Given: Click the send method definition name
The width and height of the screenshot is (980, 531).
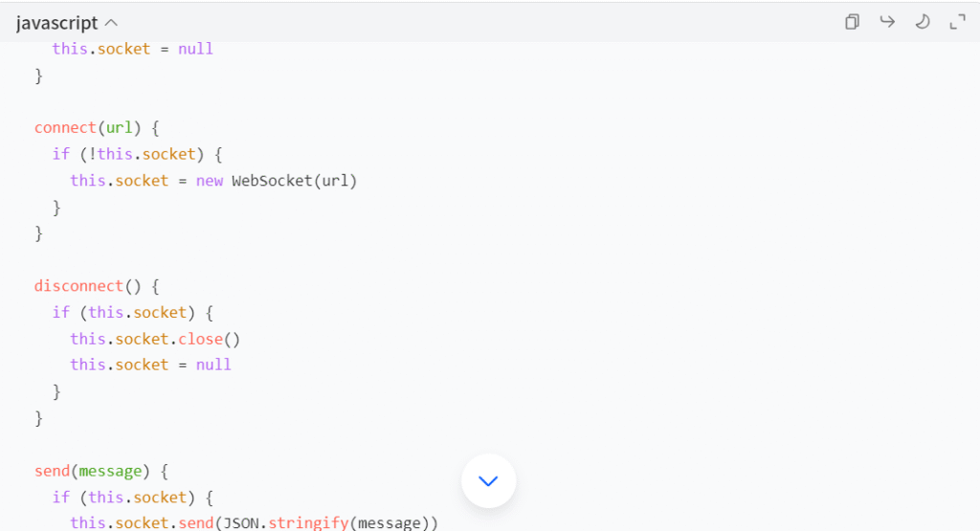Looking at the screenshot, I should pos(52,471).
